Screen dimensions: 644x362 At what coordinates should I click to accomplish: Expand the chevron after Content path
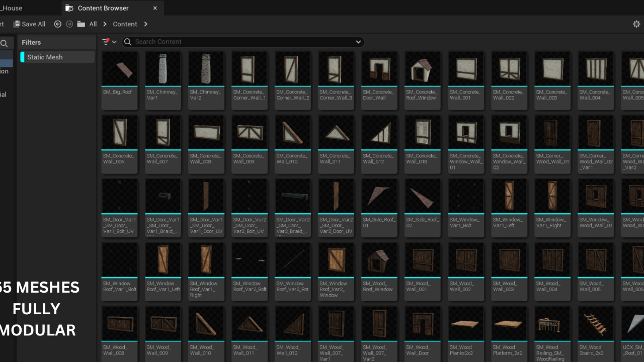[146, 24]
